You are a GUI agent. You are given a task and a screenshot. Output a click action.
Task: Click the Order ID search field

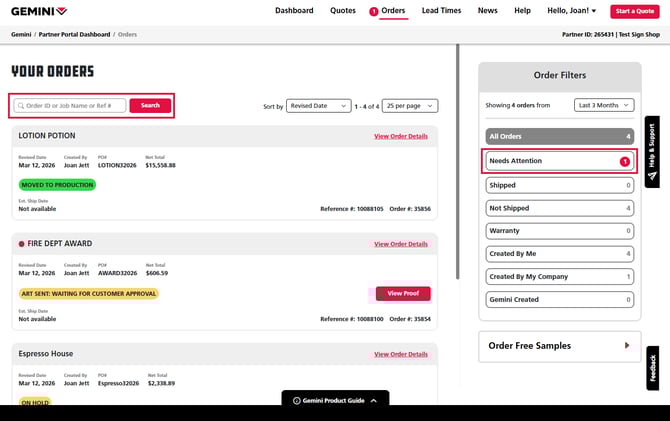(x=74, y=105)
